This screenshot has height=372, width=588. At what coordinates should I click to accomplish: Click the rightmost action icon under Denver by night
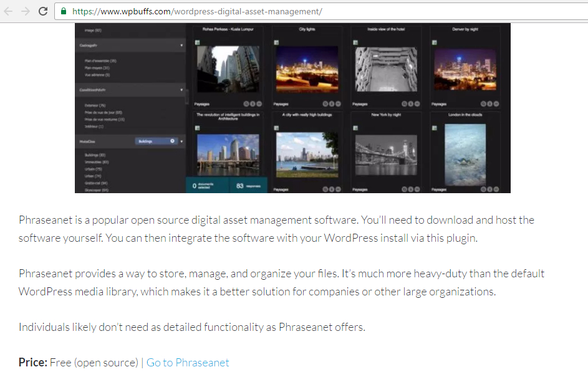coord(496,104)
